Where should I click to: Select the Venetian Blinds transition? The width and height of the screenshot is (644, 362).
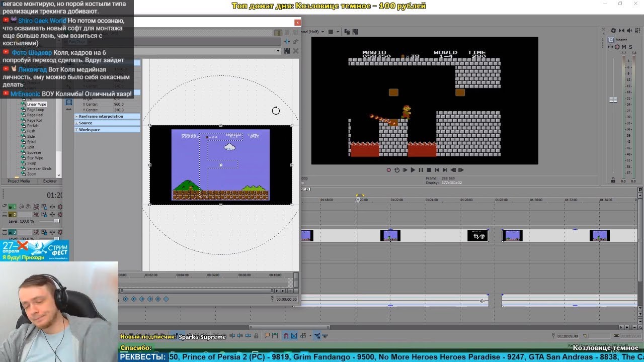click(39, 168)
